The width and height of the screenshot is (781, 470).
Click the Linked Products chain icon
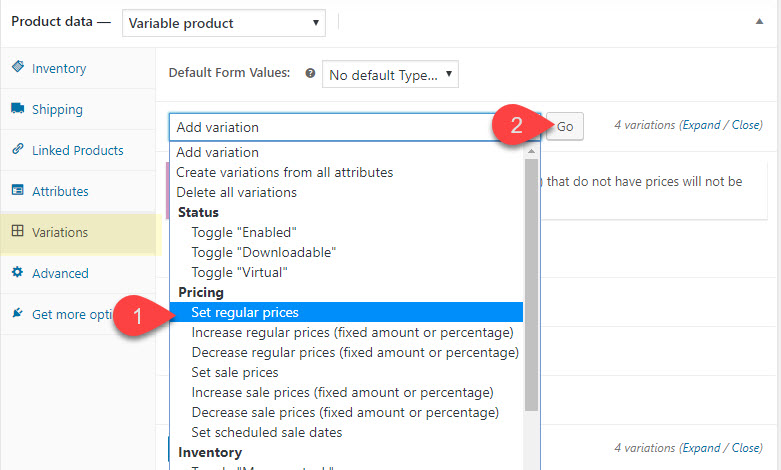[18, 148]
